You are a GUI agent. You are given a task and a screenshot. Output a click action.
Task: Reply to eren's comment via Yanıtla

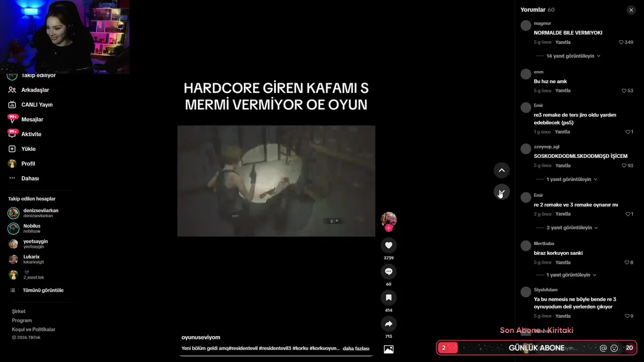coord(563,90)
